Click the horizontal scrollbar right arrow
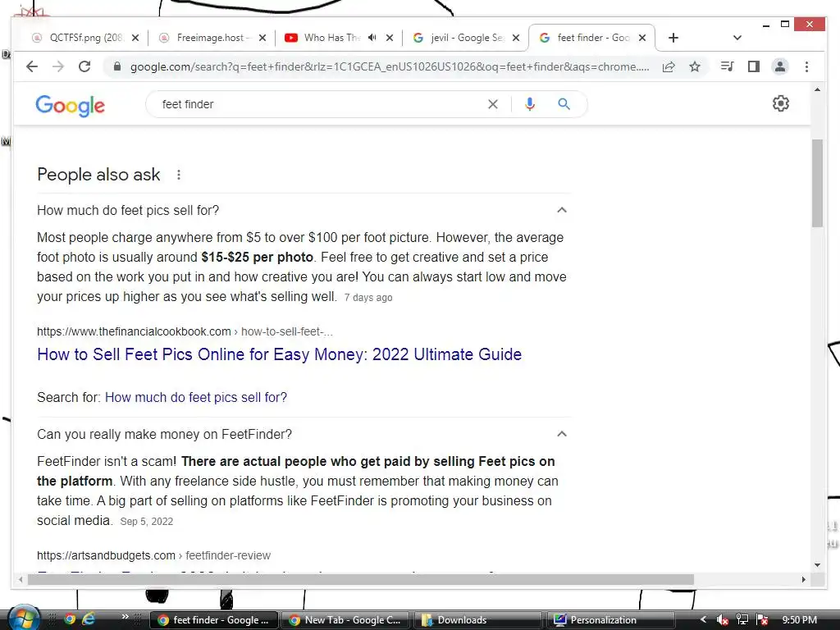 803,579
